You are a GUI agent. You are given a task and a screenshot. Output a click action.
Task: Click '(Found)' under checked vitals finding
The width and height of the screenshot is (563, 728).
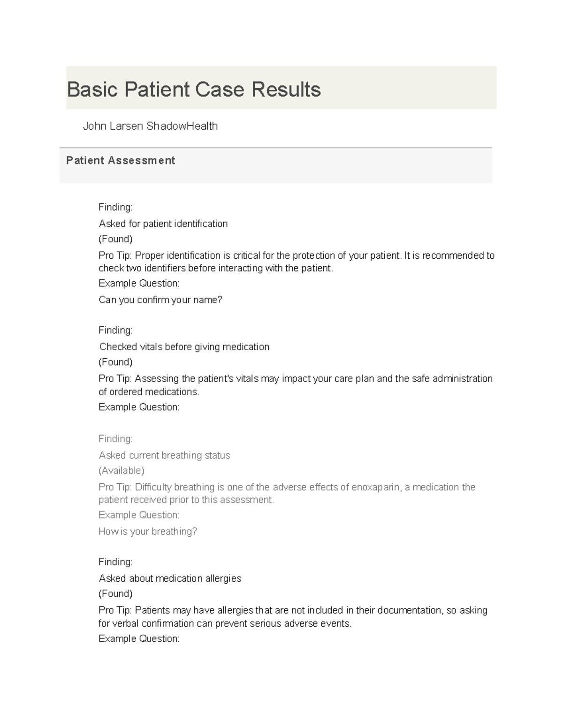(115, 362)
